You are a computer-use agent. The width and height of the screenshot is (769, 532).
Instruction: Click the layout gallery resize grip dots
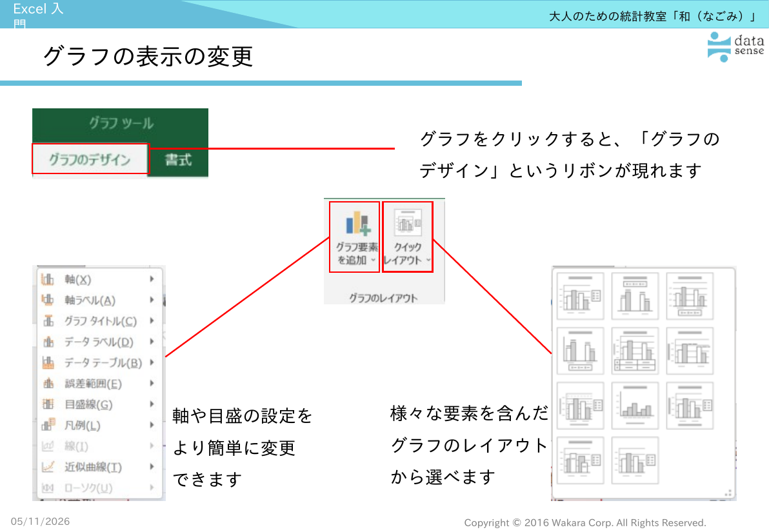pyautogui.click(x=728, y=493)
